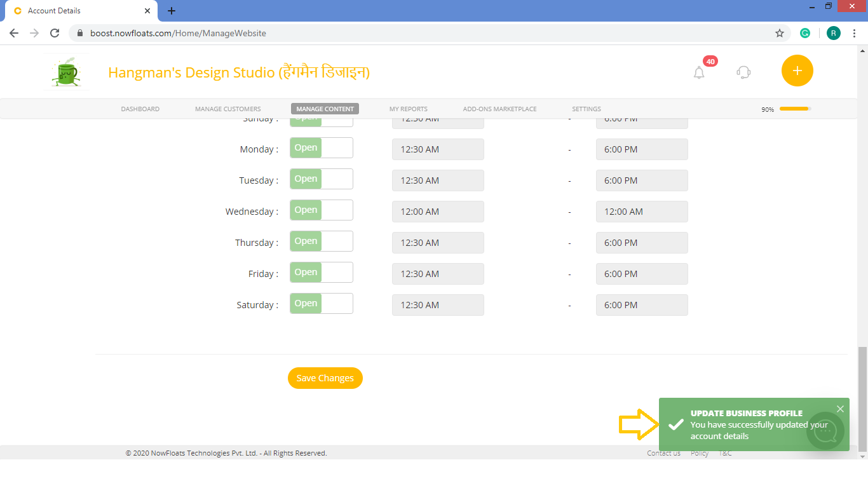Open T&C footer link
This screenshot has width=868, height=488.
[725, 453]
